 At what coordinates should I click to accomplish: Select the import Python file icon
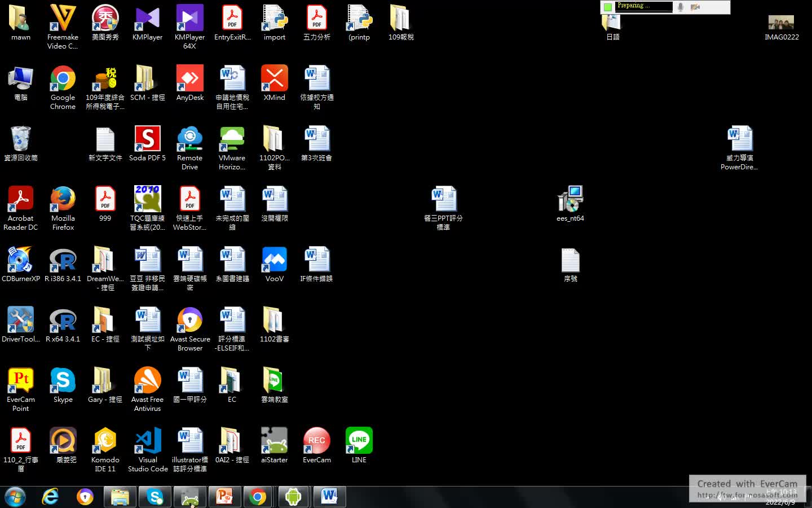click(275, 23)
